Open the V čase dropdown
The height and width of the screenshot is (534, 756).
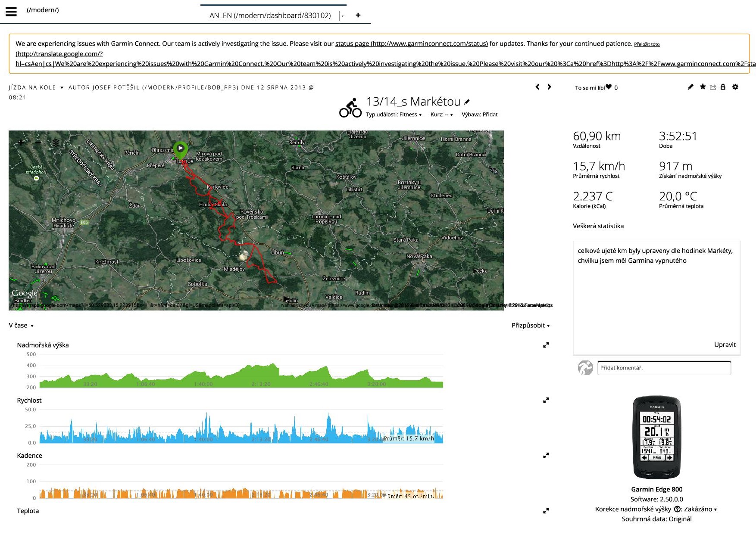(x=21, y=326)
